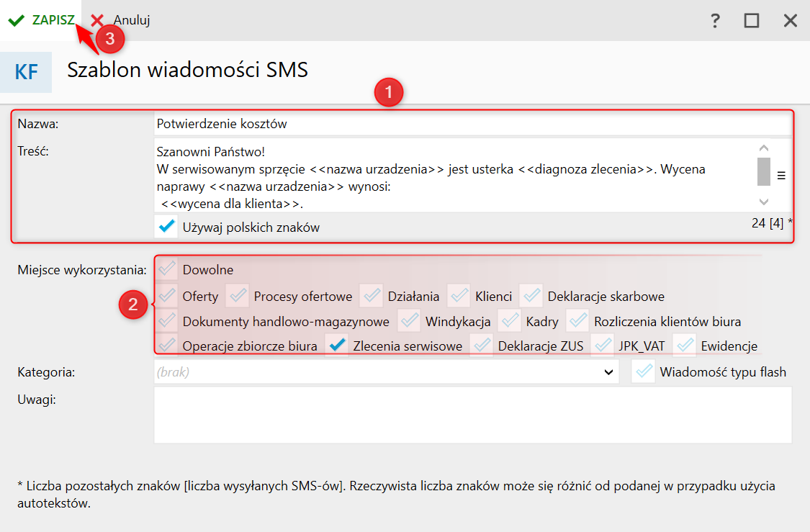Viewport: 810px width, 532px height.
Task: Enable Dokumenty handlowo-magazynowe checkbox
Action: pyautogui.click(x=166, y=321)
